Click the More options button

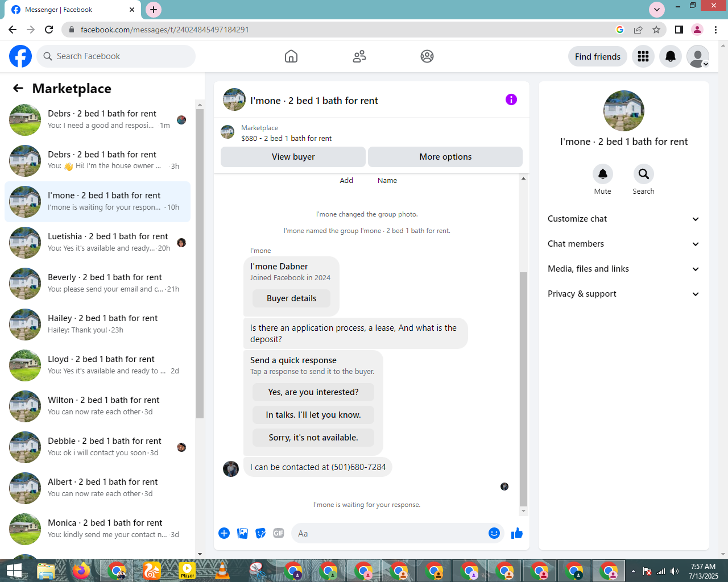(x=445, y=157)
